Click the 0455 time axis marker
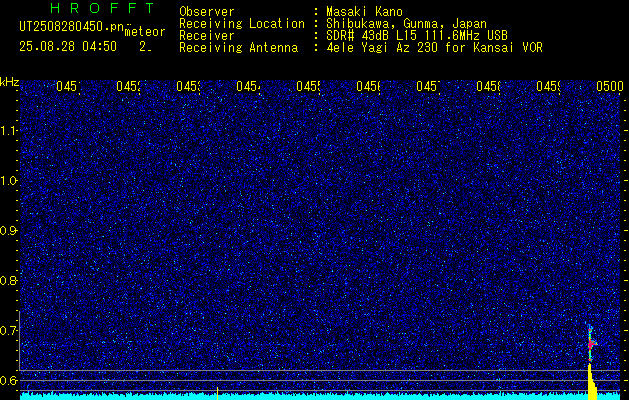Screen dimensions: 629x400 click(308, 86)
